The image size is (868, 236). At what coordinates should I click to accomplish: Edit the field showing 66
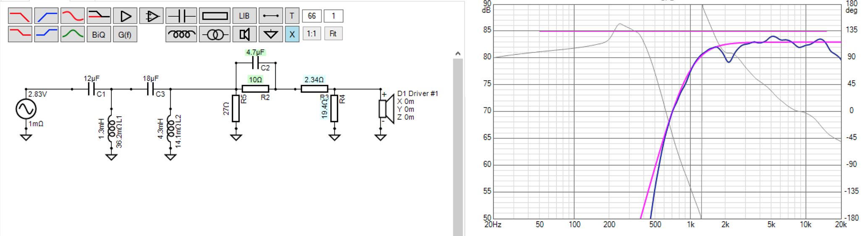click(312, 16)
